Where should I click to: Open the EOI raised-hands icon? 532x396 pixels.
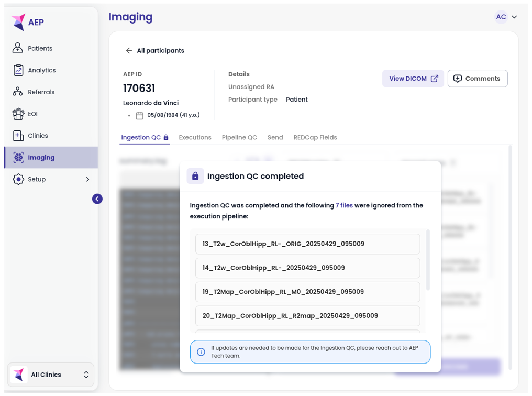coord(18,114)
